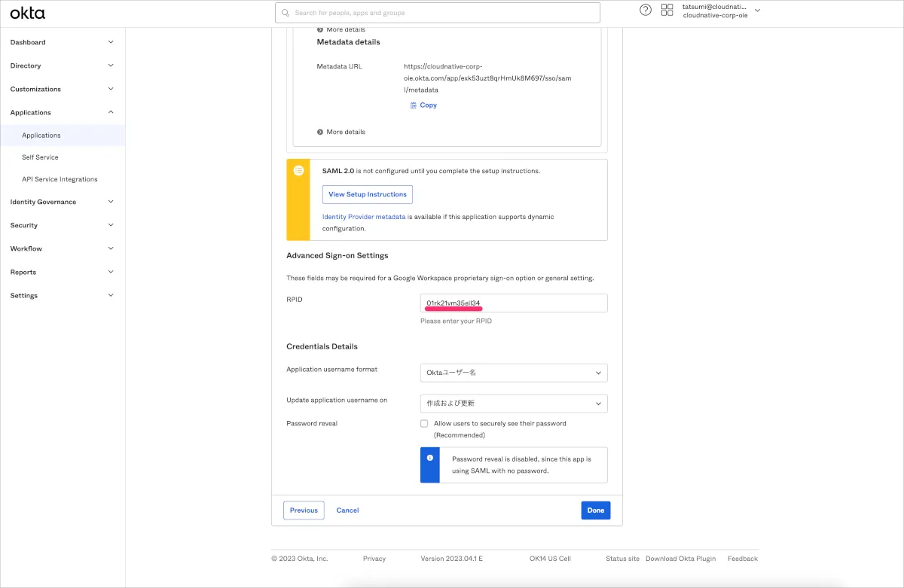This screenshot has width=904, height=588.
Task: Click the View Setup Instructions button
Action: [368, 194]
